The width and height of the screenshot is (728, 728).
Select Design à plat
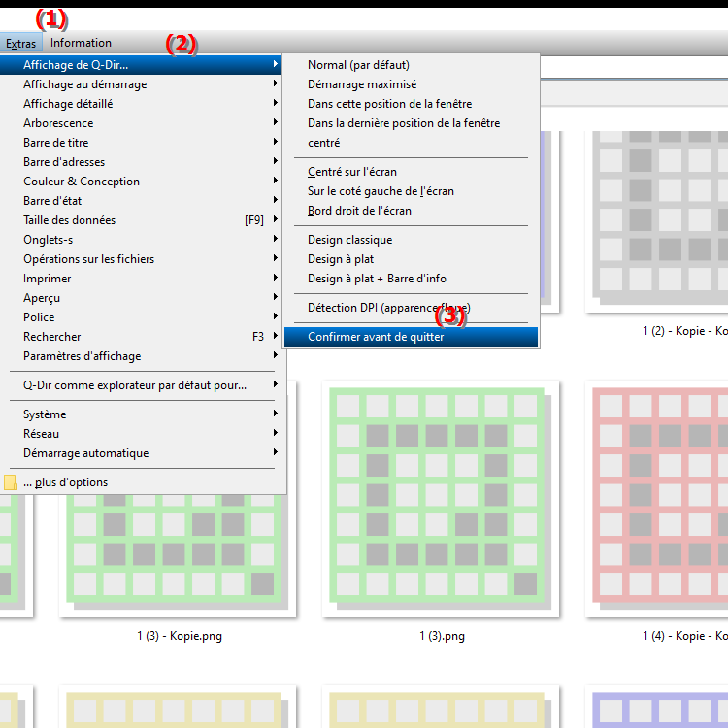point(412,259)
